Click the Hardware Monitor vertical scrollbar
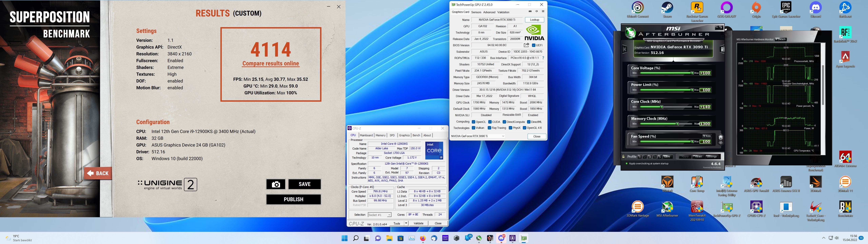This screenshot has width=868, height=244. (x=823, y=85)
